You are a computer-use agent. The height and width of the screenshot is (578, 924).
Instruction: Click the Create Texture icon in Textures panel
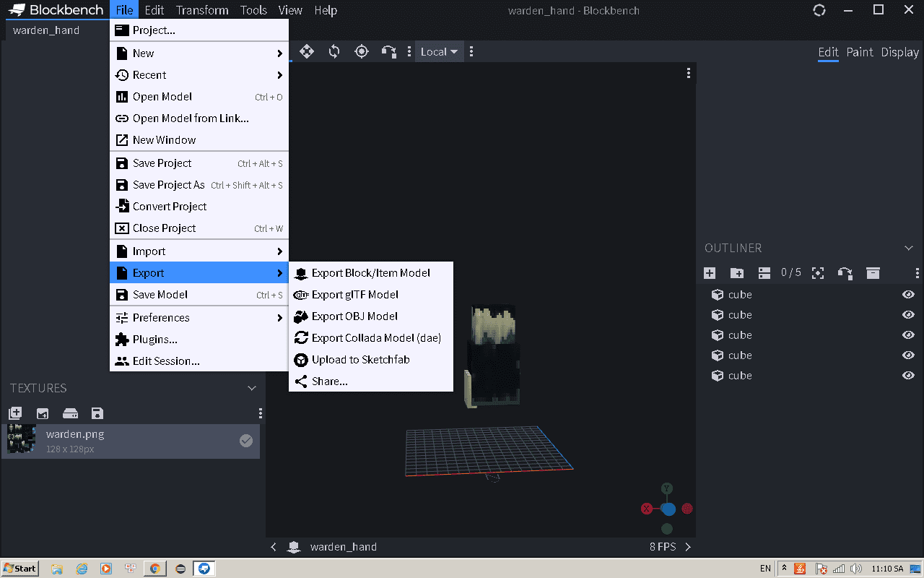tap(43, 413)
